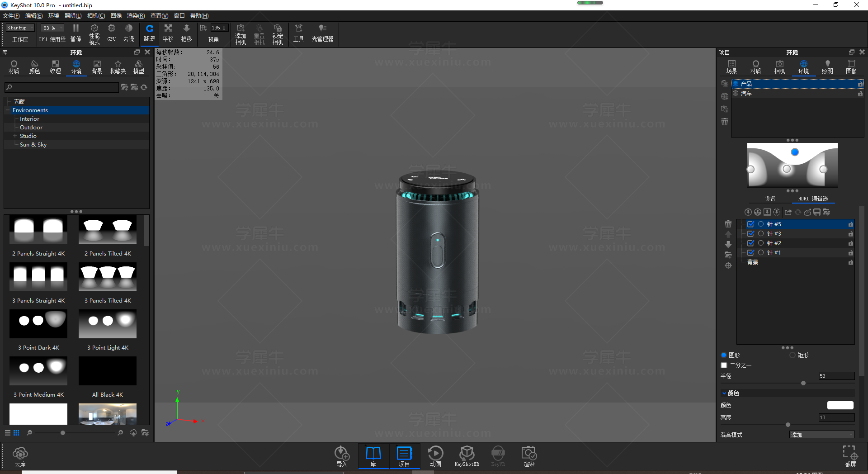Open the 工具 tools icon
Viewport: 868px width, 474px height.
(298, 33)
